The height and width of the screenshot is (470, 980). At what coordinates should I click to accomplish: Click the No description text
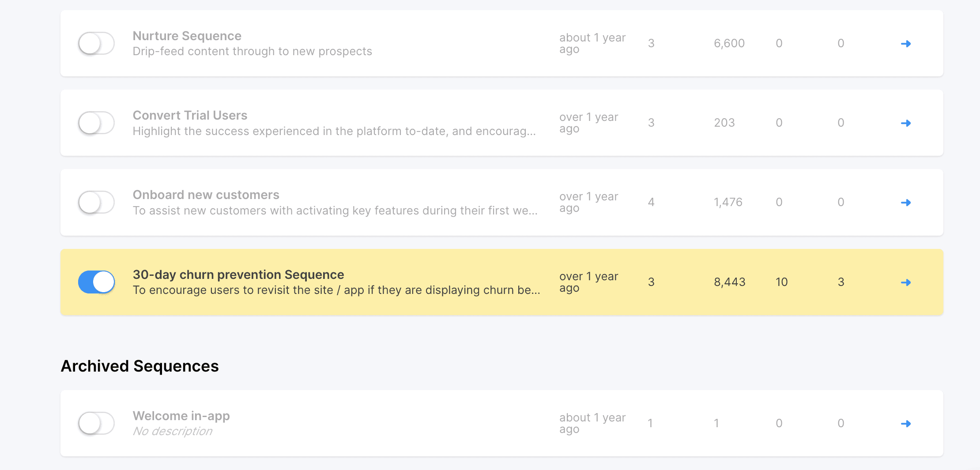click(173, 431)
